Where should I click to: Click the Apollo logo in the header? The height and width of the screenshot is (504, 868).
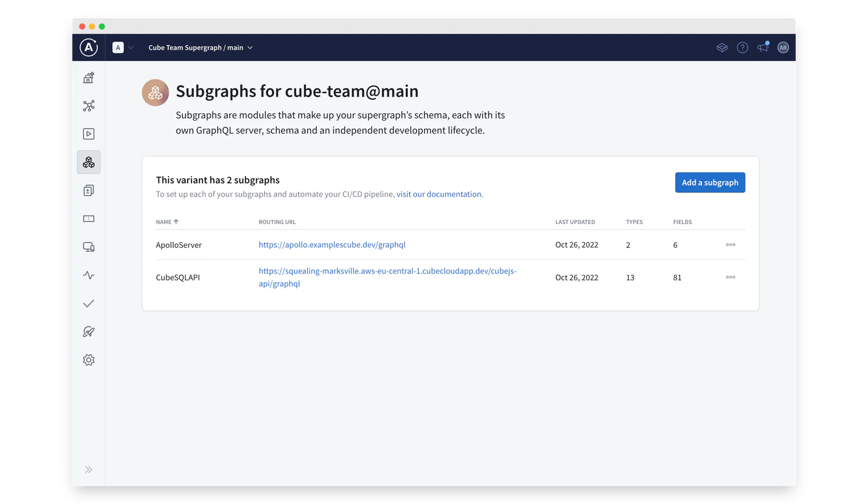click(x=88, y=47)
